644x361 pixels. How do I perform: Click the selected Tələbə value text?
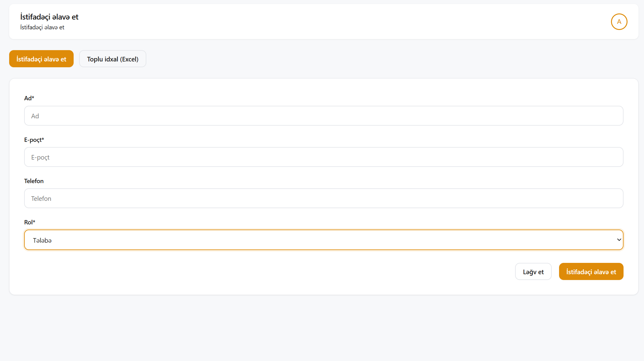42,241
